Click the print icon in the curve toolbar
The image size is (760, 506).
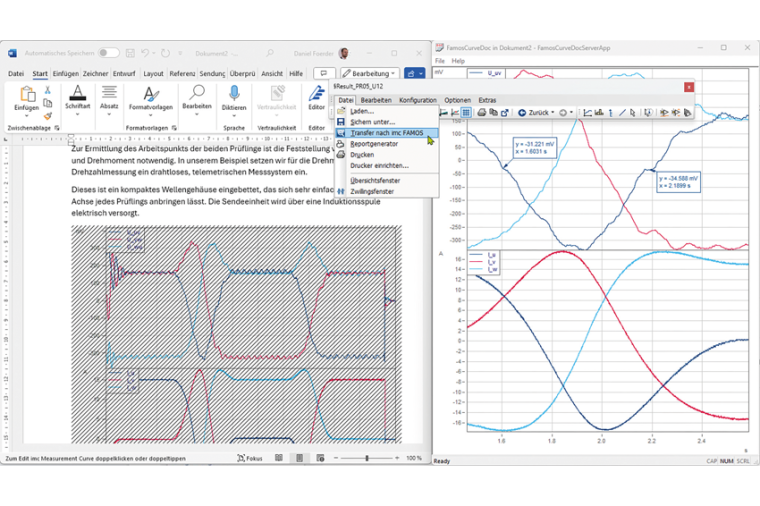pyautogui.click(x=481, y=113)
